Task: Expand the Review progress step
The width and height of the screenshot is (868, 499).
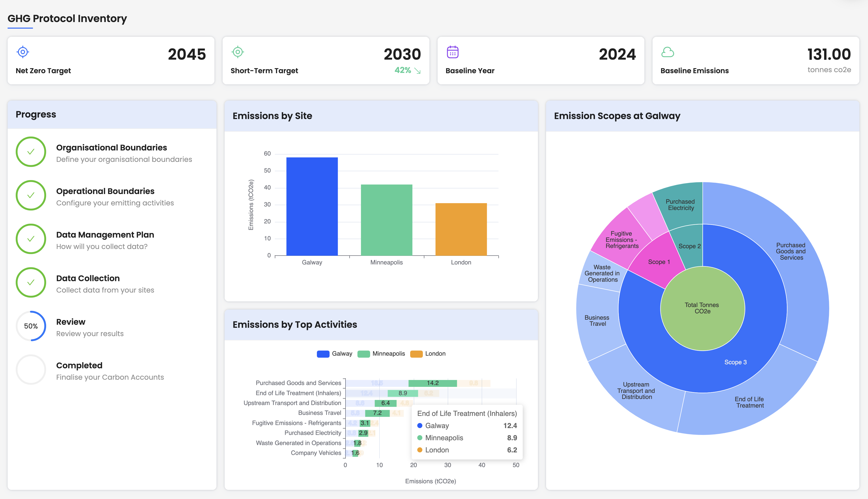Action: (71, 321)
